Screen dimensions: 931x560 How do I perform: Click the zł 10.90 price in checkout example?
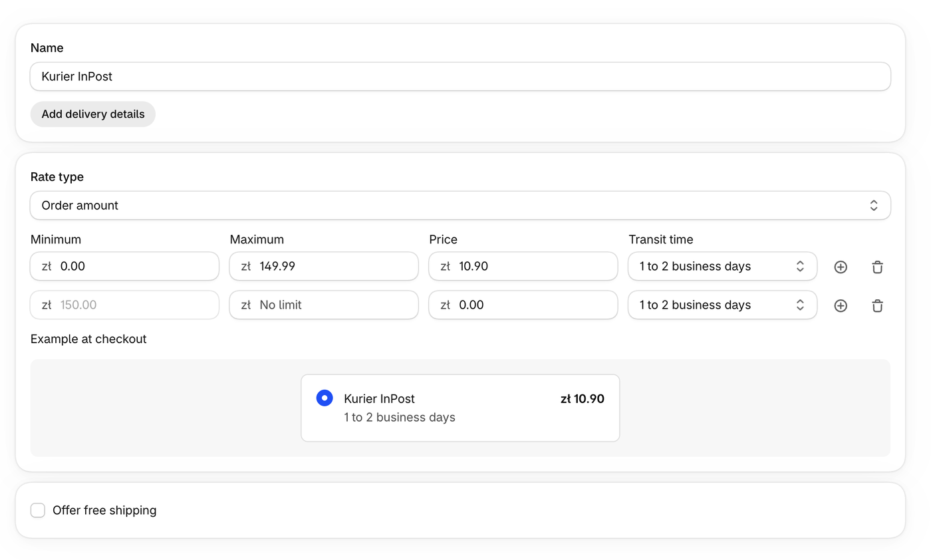tap(583, 398)
